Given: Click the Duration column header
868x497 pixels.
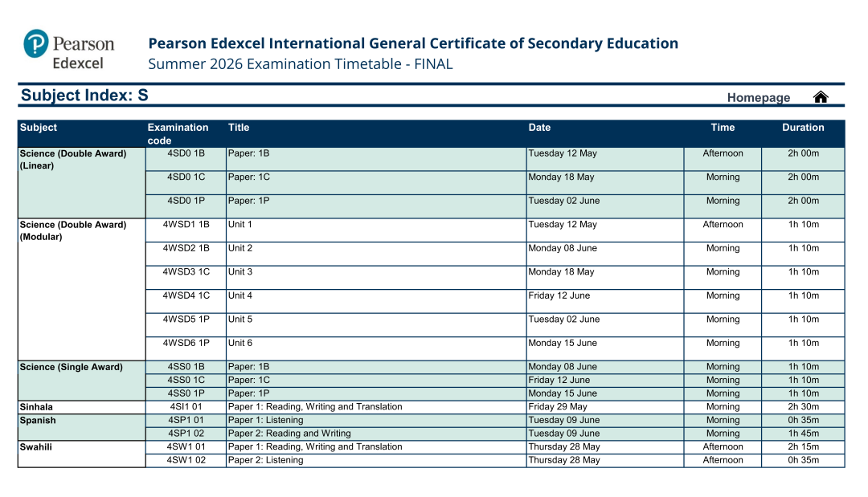Looking at the screenshot, I should (x=803, y=128).
